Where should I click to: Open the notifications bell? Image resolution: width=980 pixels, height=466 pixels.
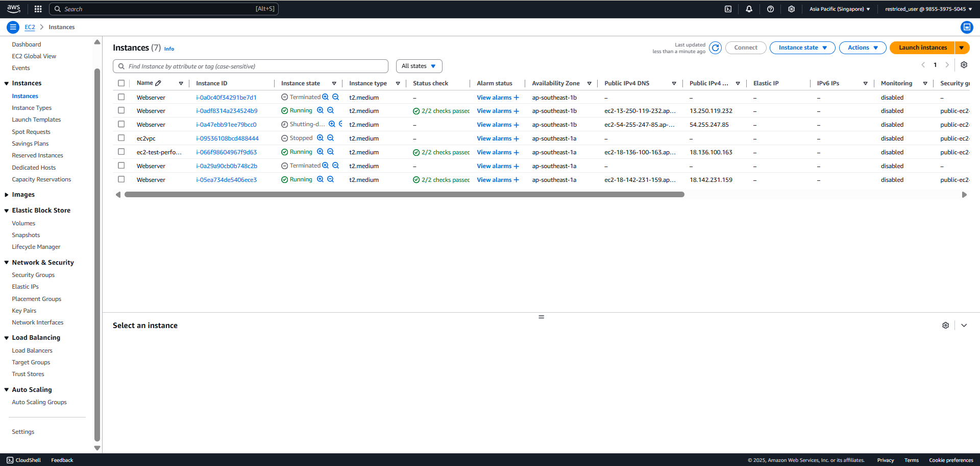pyautogui.click(x=749, y=9)
